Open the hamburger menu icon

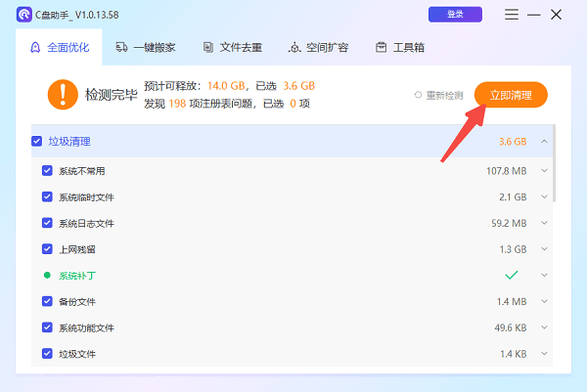(x=512, y=15)
